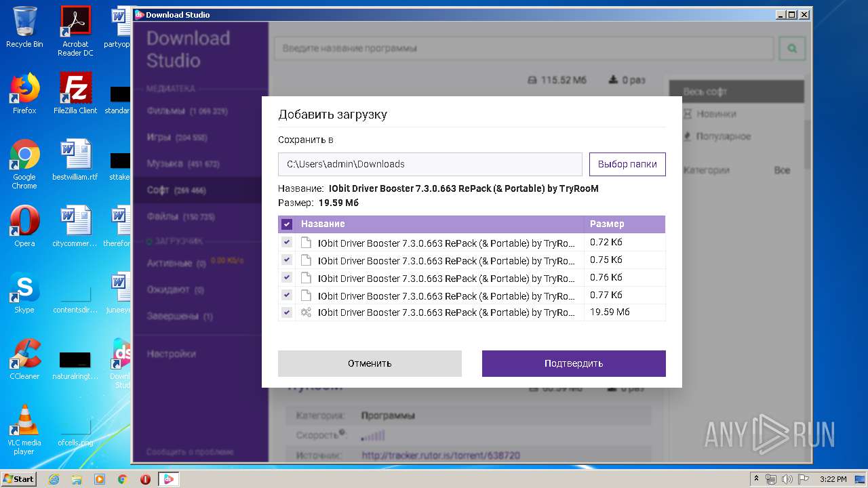Uncheck the 0.72 Кб file checkbox
Image resolution: width=868 pixels, height=488 pixels.
[287, 242]
